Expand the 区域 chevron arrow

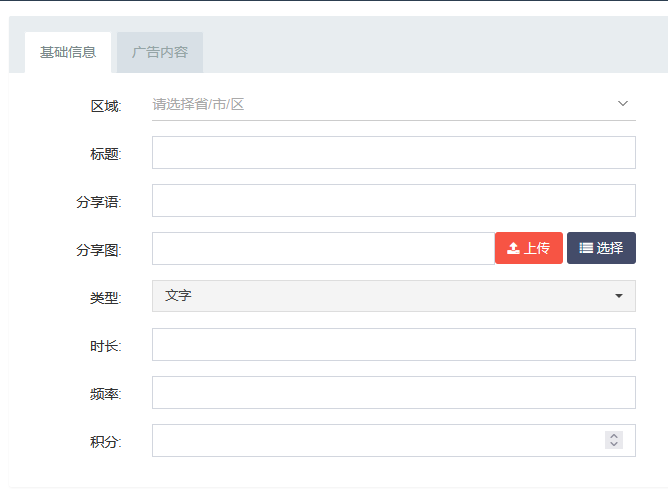point(622,103)
